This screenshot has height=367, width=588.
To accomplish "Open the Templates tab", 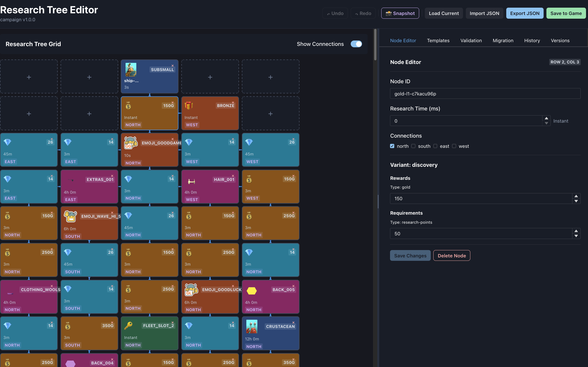I will [438, 40].
